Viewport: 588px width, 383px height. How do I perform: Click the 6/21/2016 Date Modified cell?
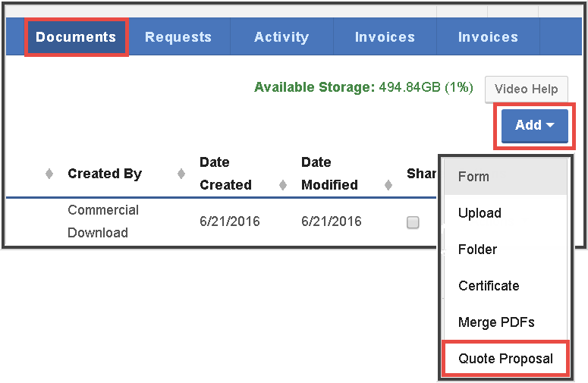pyautogui.click(x=331, y=221)
